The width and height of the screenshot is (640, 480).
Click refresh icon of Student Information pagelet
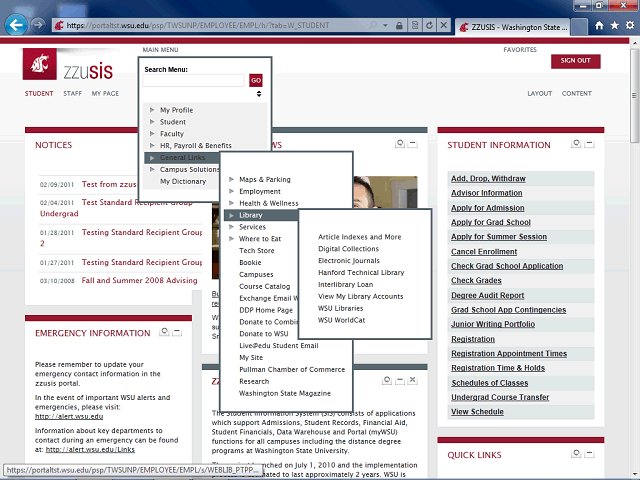(x=576, y=143)
